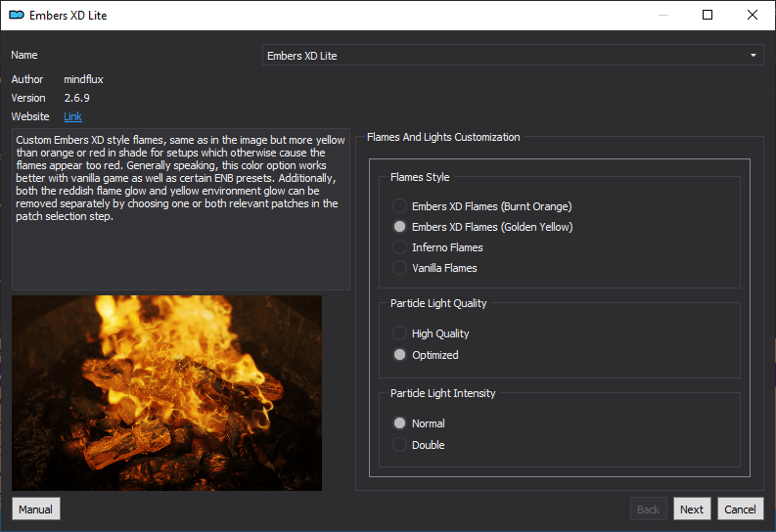The image size is (776, 532).
Task: Set Particle Light Quality to High Quality
Action: tap(431, 333)
